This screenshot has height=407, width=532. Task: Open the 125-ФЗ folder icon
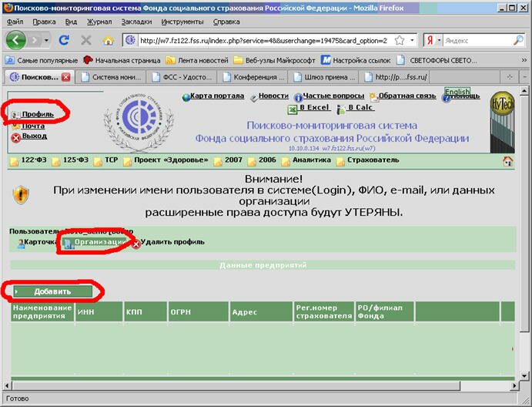pyautogui.click(x=56, y=161)
